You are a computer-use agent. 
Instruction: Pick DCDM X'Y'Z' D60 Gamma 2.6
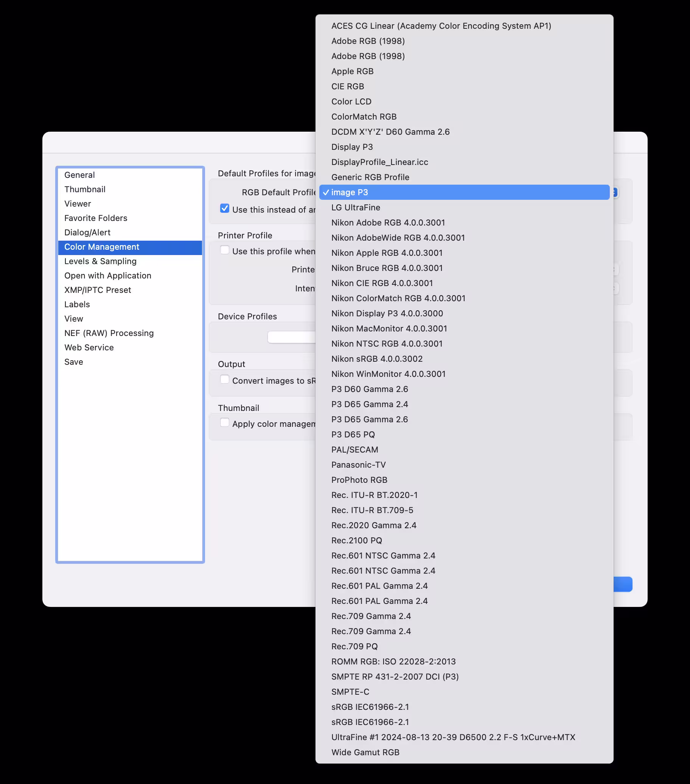(464, 132)
